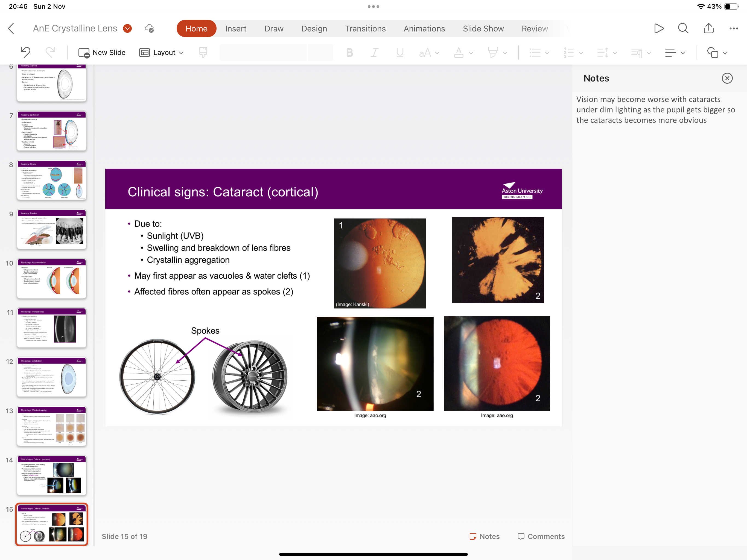Toggle bold formatting
Viewport: 747px width, 560px height.
[x=349, y=52]
